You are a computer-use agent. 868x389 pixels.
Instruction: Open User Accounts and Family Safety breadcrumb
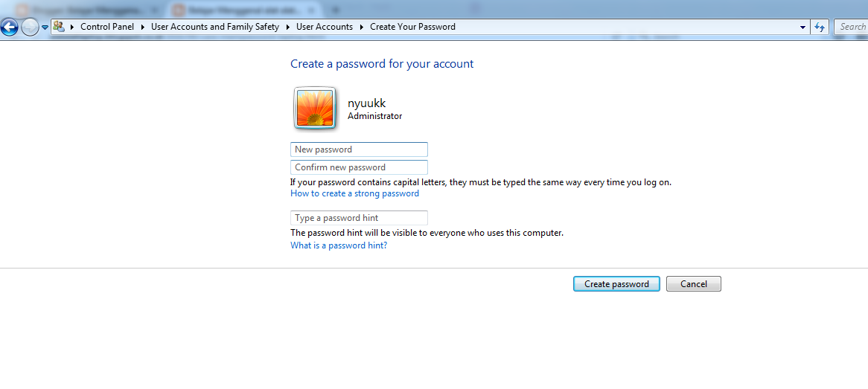[215, 27]
